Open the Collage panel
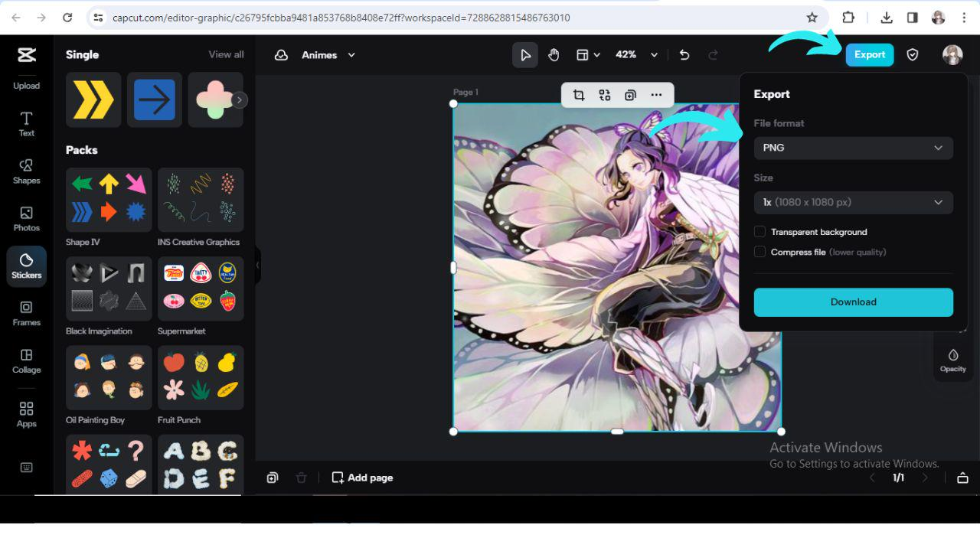980x551 pixels. [26, 360]
